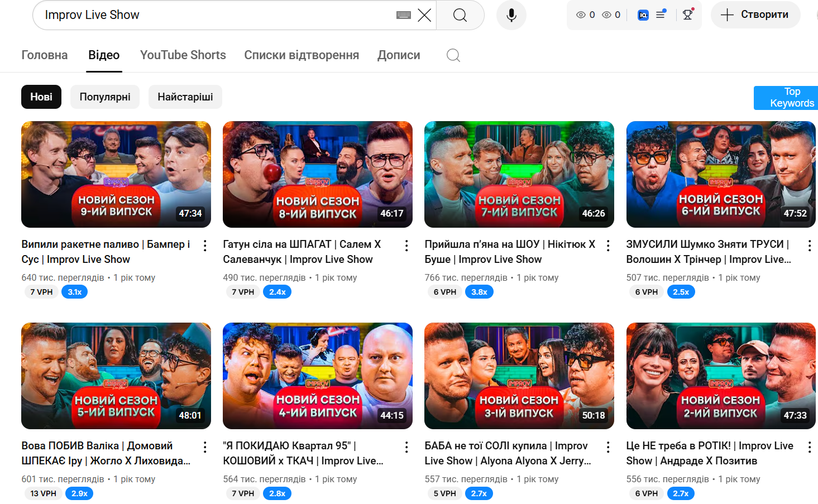Click the 640 тис. переглядів text
Image resolution: width=818 pixels, height=504 pixels.
coord(63,277)
